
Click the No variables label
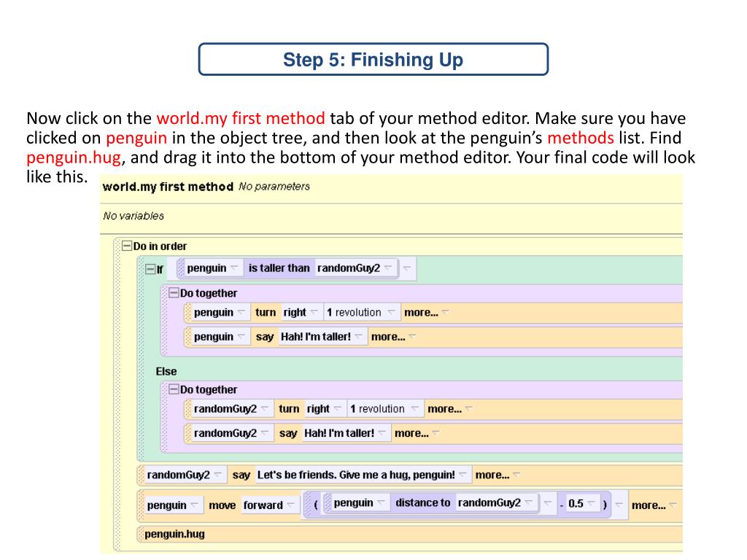tap(133, 216)
